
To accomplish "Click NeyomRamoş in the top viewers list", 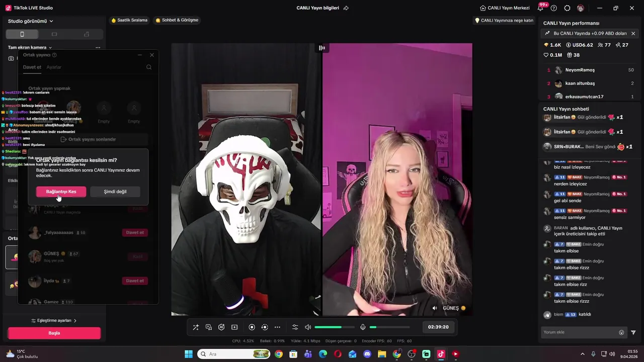I will tap(580, 70).
